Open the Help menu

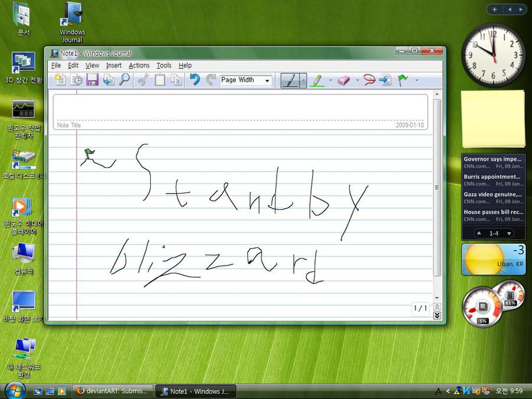coord(185,65)
